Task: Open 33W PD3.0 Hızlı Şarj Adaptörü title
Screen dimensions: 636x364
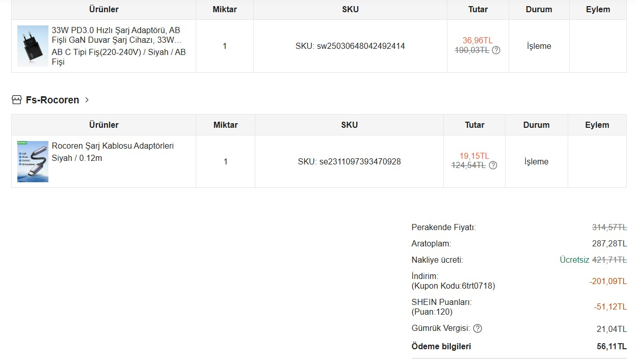Action: pos(116,35)
